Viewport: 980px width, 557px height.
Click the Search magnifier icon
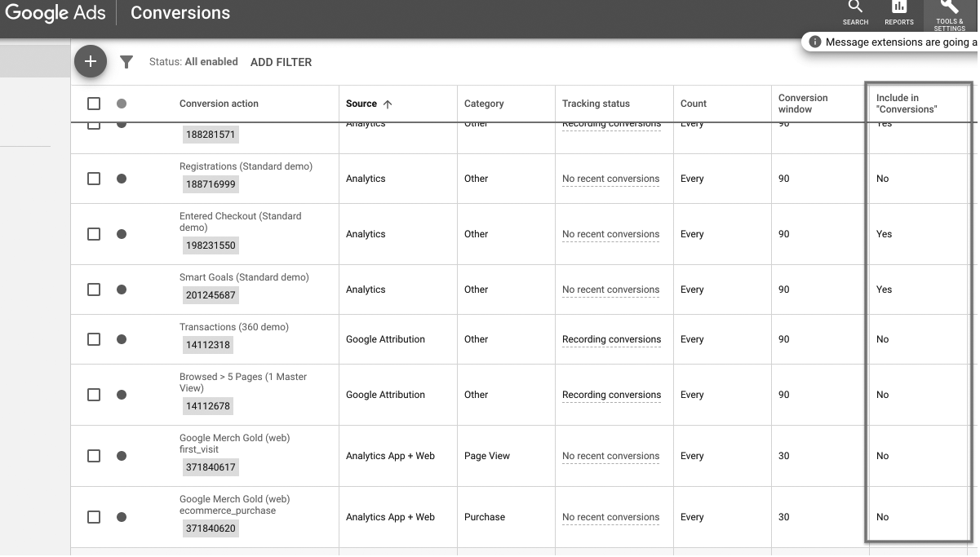[855, 8]
